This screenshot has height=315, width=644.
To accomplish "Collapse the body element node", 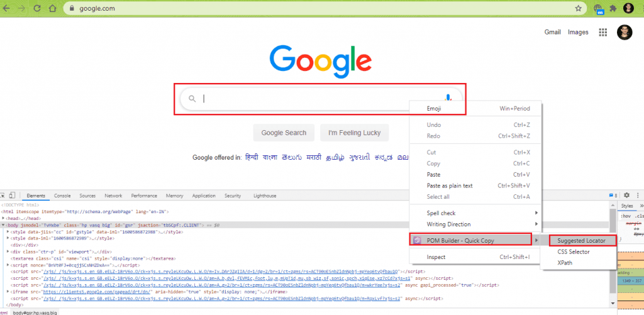I will [3, 225].
